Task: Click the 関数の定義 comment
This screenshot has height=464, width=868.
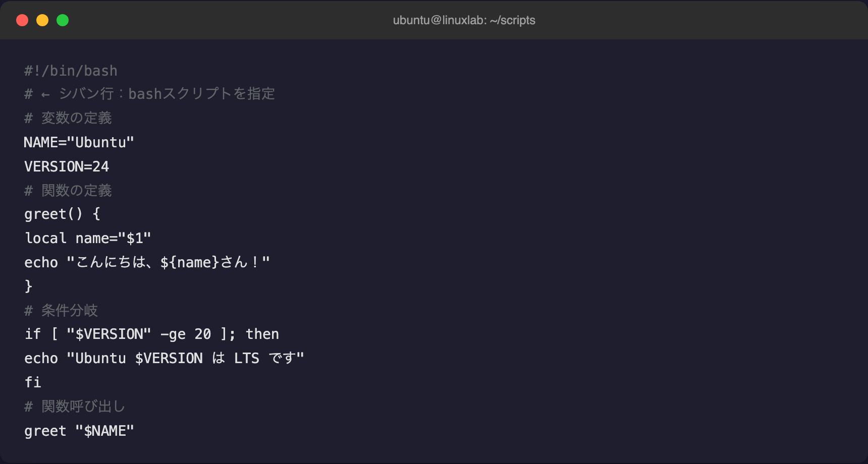Action: coord(68,190)
